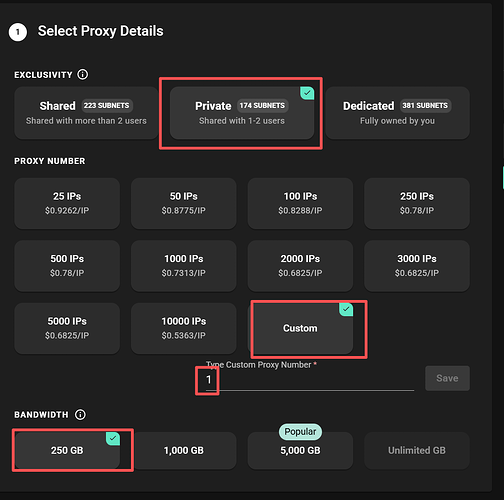Select 1,000 GB bandwidth

(184, 450)
